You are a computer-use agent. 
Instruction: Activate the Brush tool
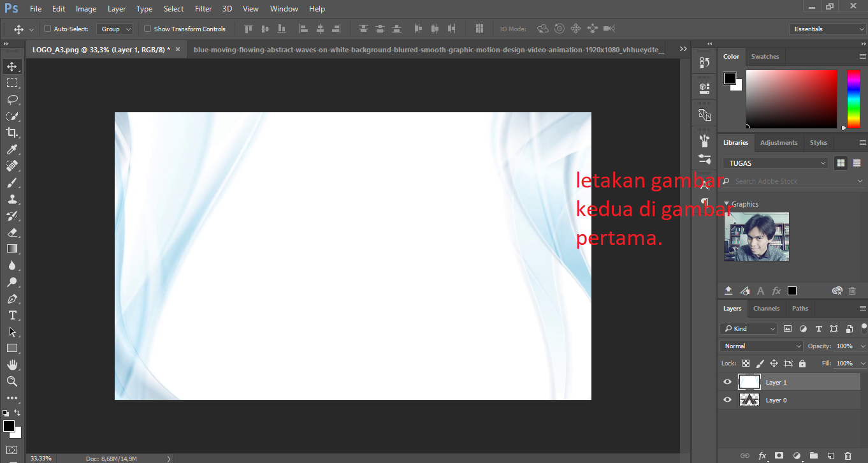[12, 182]
